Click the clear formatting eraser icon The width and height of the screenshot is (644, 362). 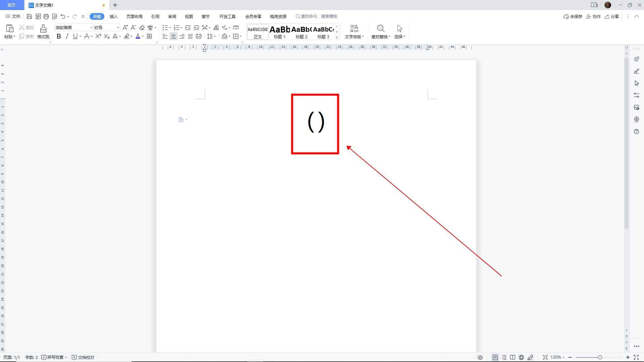[x=142, y=27]
